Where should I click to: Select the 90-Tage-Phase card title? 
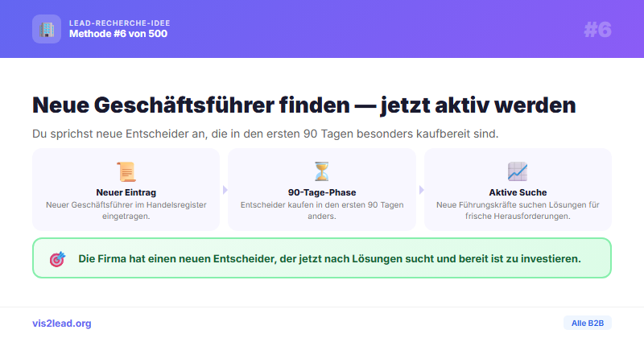(322, 192)
